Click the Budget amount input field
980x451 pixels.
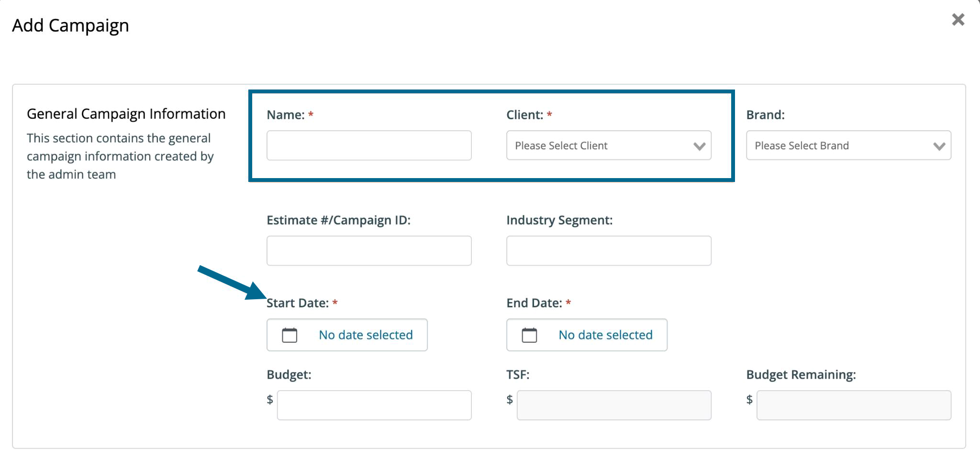pos(374,406)
